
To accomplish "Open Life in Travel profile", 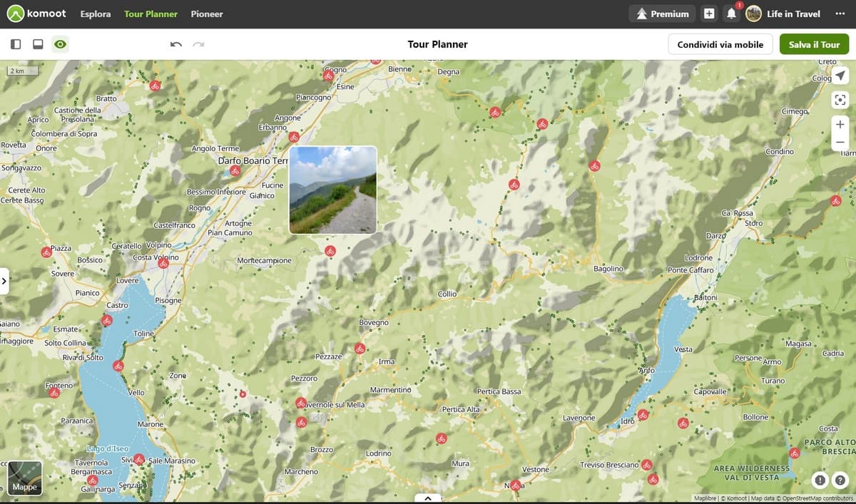I will [x=783, y=14].
